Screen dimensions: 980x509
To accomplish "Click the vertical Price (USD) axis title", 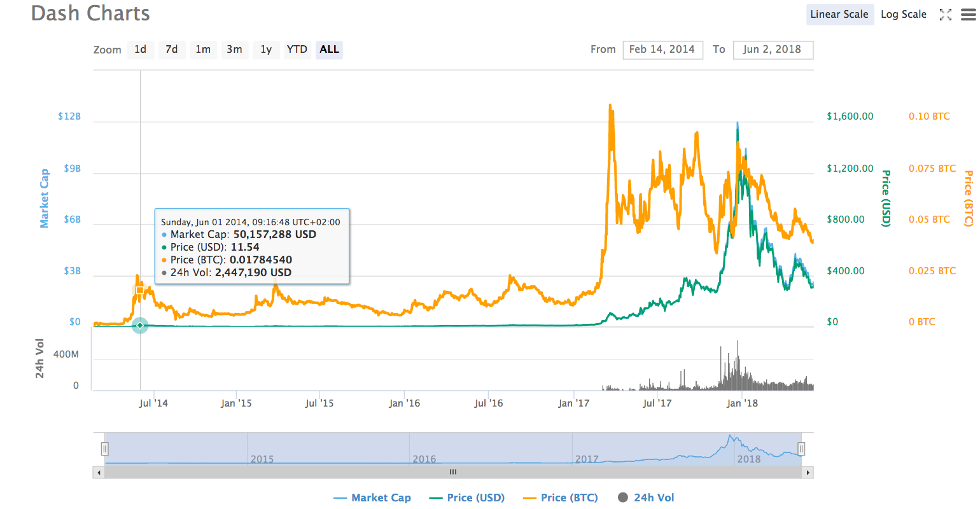I will [886, 198].
